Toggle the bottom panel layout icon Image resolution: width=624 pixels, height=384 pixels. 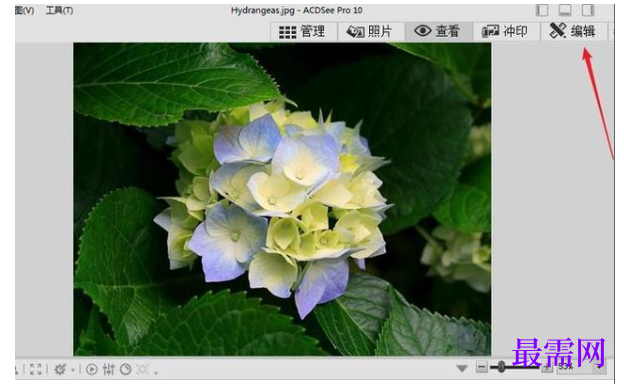click(565, 10)
